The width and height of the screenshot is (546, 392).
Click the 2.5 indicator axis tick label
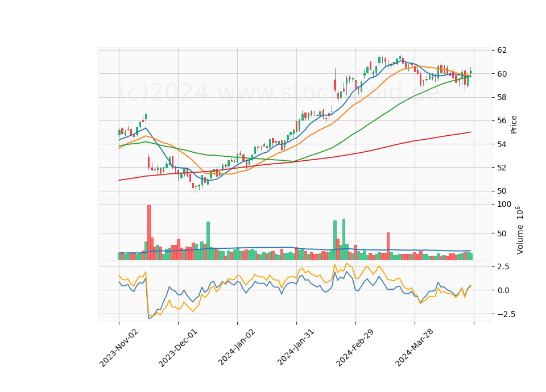tap(503, 267)
